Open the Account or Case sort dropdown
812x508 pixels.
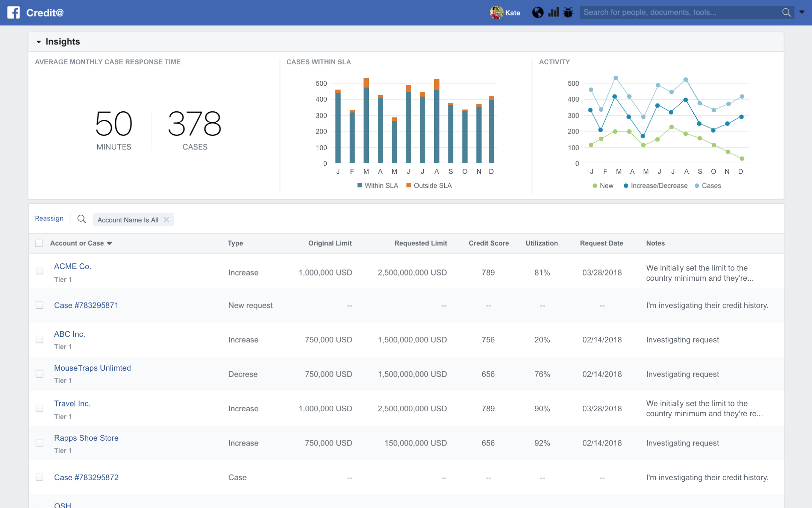[109, 243]
